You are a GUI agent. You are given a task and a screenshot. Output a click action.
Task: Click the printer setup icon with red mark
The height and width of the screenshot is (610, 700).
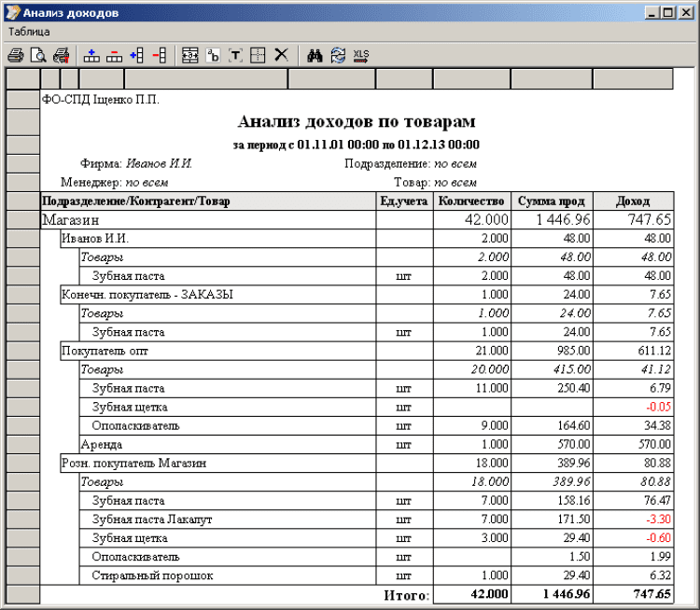[62, 56]
